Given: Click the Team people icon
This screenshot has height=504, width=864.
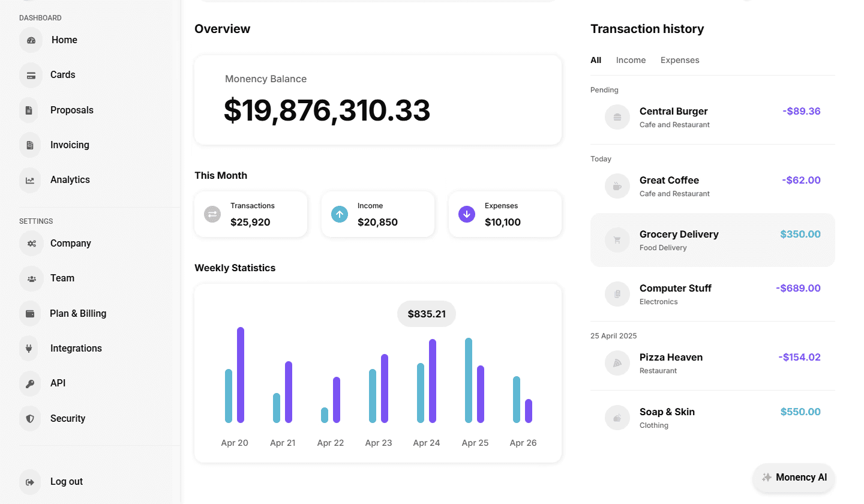Looking at the screenshot, I should point(31,278).
